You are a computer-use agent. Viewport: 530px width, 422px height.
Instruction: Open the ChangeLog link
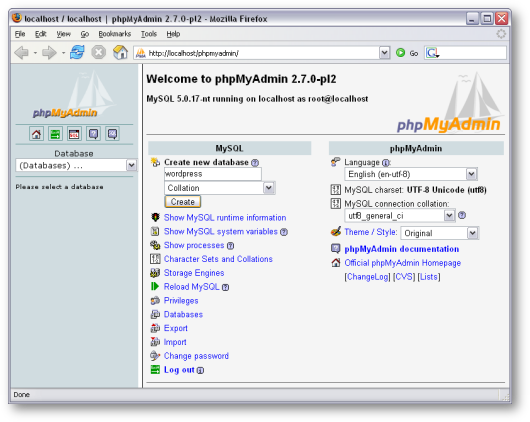tap(368, 277)
